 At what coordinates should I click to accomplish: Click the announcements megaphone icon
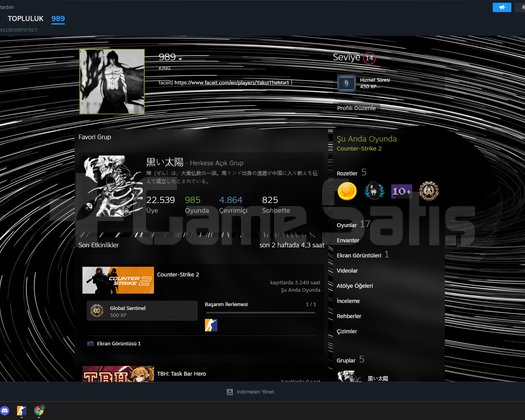[502, 7]
